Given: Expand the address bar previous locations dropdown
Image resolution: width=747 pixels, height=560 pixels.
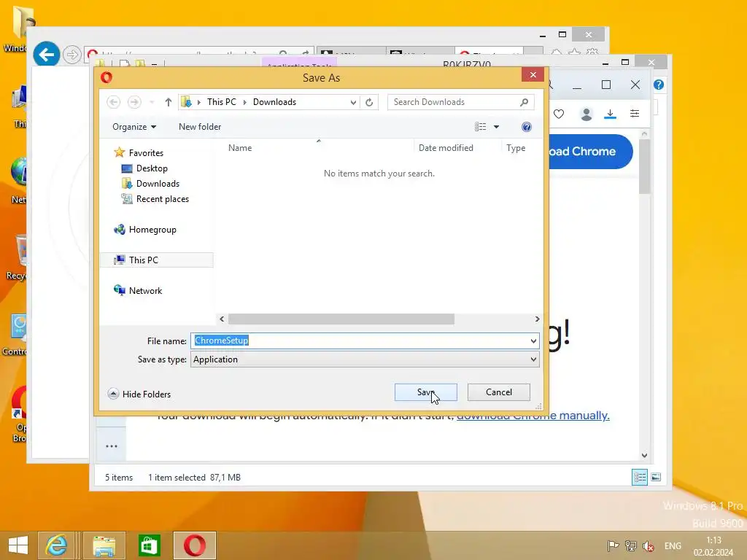Looking at the screenshot, I should 353,102.
